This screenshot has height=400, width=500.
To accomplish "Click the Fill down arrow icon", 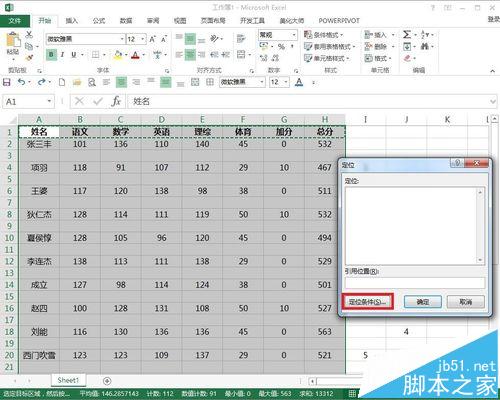I will click(407, 46).
